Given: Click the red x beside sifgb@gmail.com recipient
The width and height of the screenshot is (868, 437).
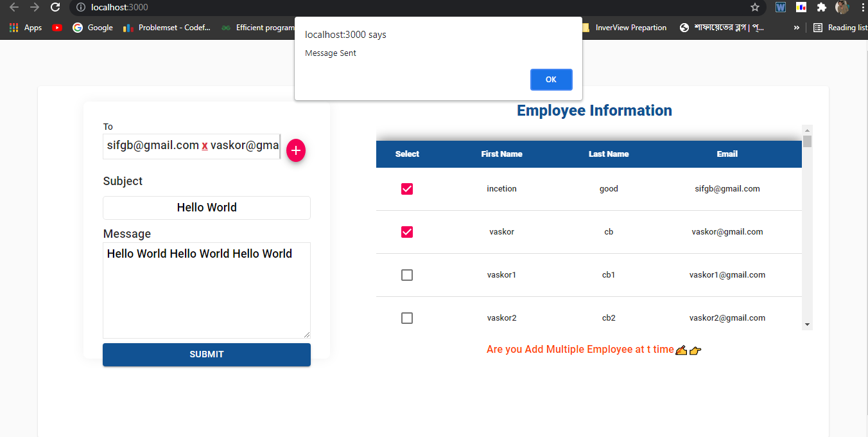Looking at the screenshot, I should pos(205,146).
